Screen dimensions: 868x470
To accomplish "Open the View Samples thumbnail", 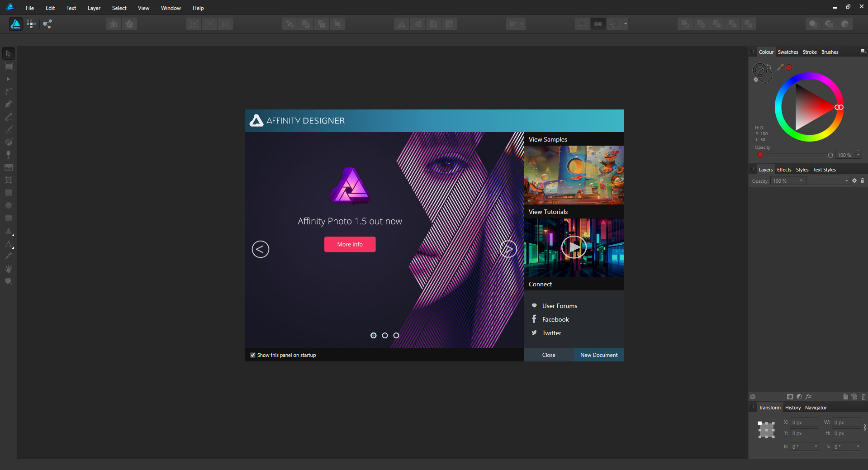I will [x=574, y=175].
